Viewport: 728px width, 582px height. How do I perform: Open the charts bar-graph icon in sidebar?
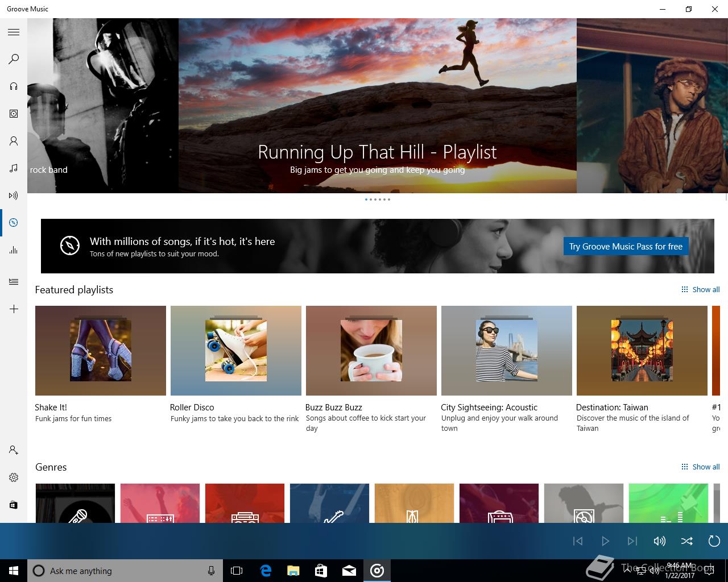pos(14,250)
